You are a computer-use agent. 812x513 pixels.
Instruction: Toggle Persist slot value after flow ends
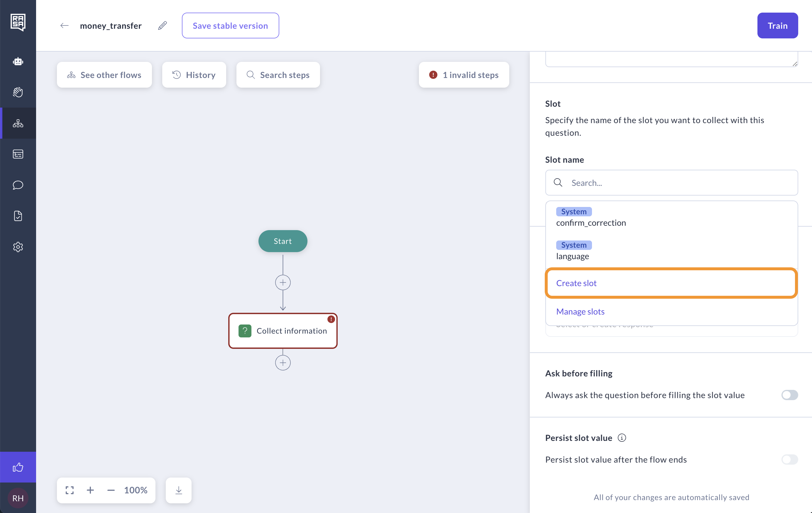pos(789,459)
